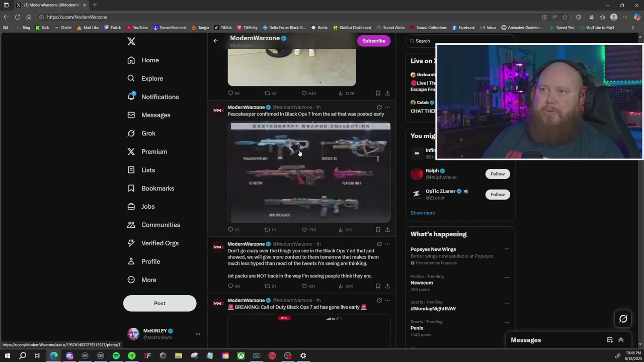Open Messages from the left sidebar
The height and width of the screenshot is (362, 644).
(149, 115)
